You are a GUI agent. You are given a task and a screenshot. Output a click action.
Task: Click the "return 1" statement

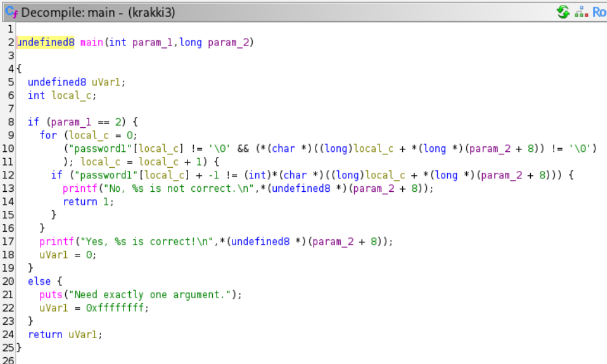pyautogui.click(x=88, y=202)
